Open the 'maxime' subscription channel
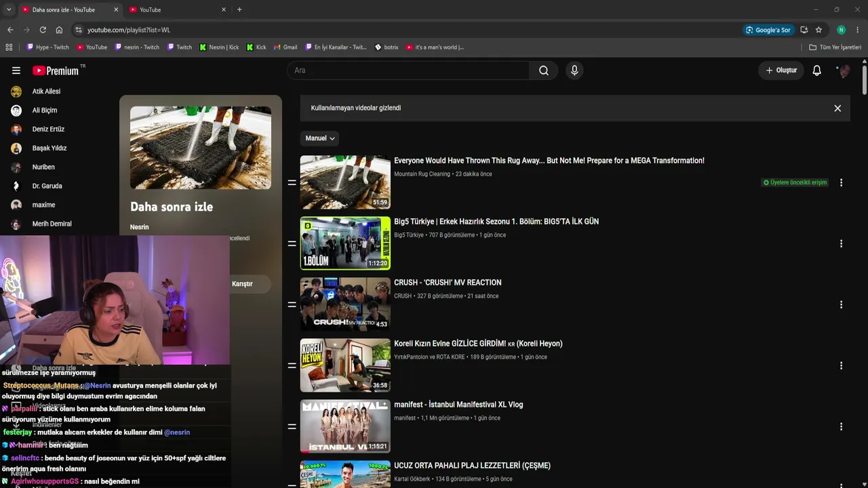Screen dimensions: 868x488 (x=43, y=205)
